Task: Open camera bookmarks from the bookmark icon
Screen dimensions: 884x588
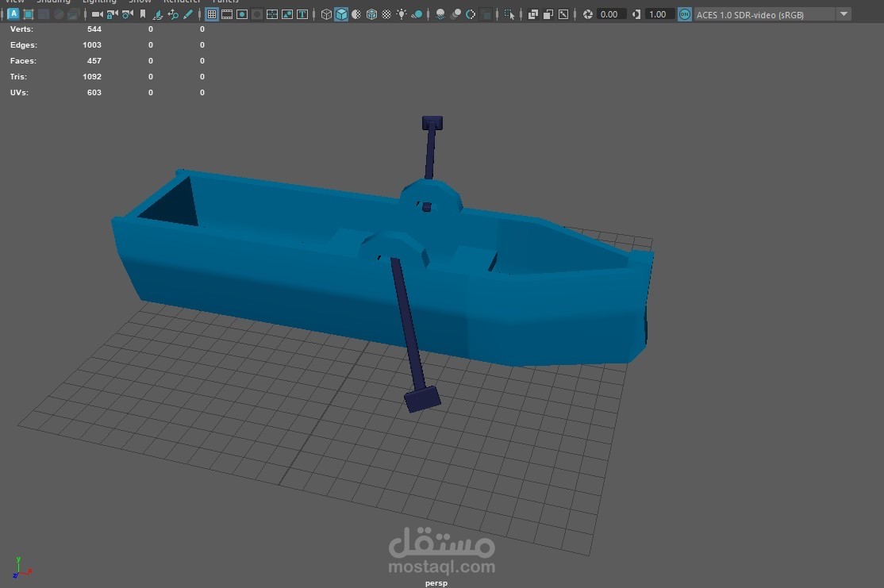Action: pos(143,14)
